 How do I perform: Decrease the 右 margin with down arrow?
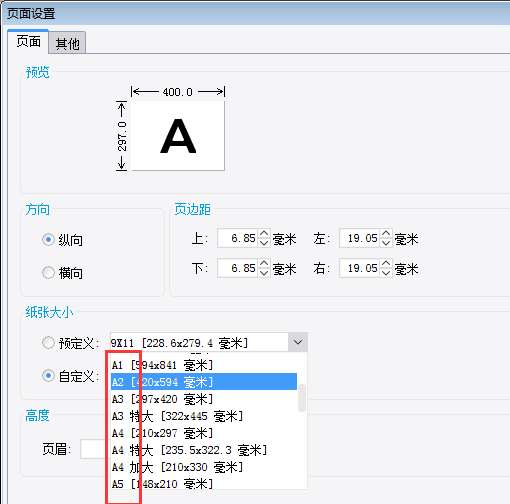pyautogui.click(x=386, y=273)
